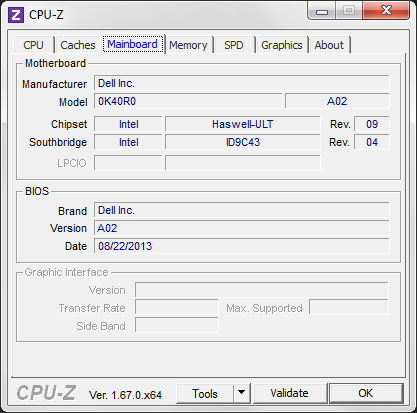417x413 pixels.
Task: Select the Southbridge ID9C43 value
Action: pyautogui.click(x=243, y=142)
